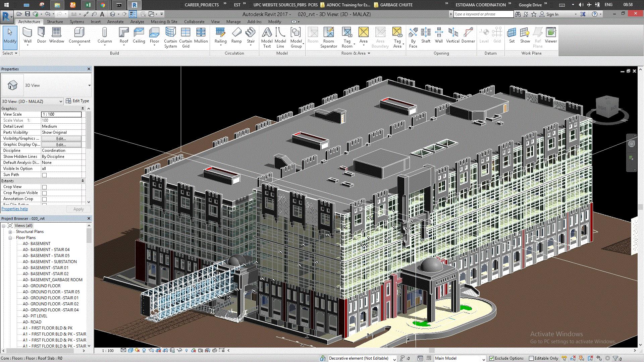Open the Massing & Site tab
Screen dimensions: 644x362
coord(164,22)
